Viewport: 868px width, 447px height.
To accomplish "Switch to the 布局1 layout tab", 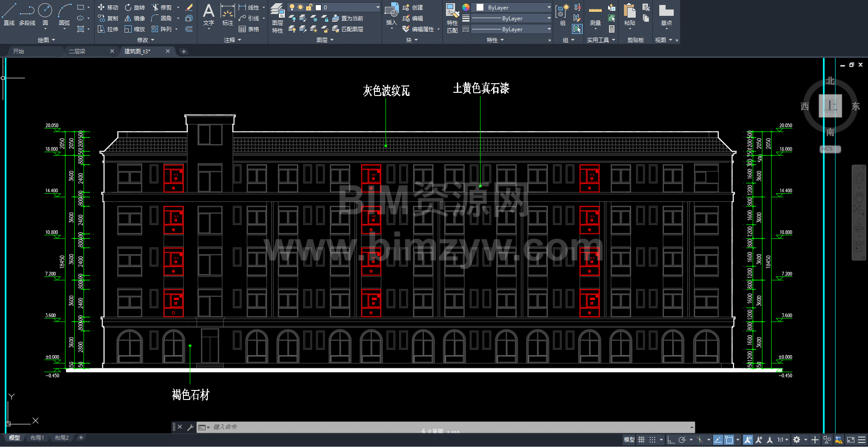I will tap(37, 438).
